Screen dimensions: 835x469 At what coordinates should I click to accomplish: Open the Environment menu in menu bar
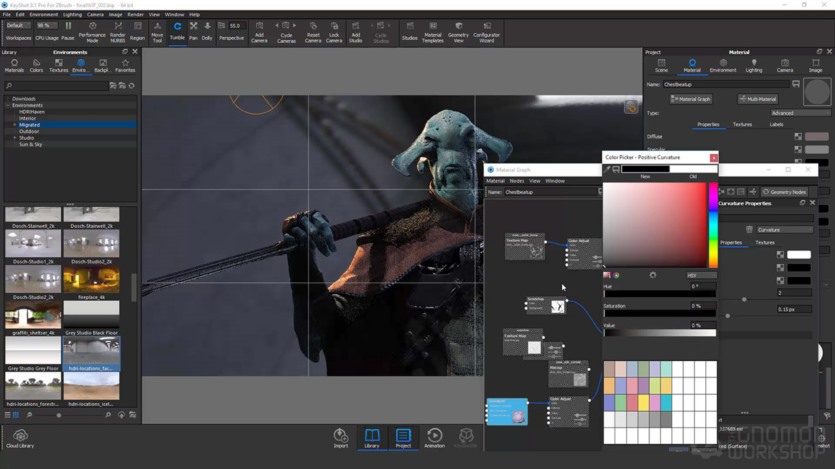(x=44, y=14)
